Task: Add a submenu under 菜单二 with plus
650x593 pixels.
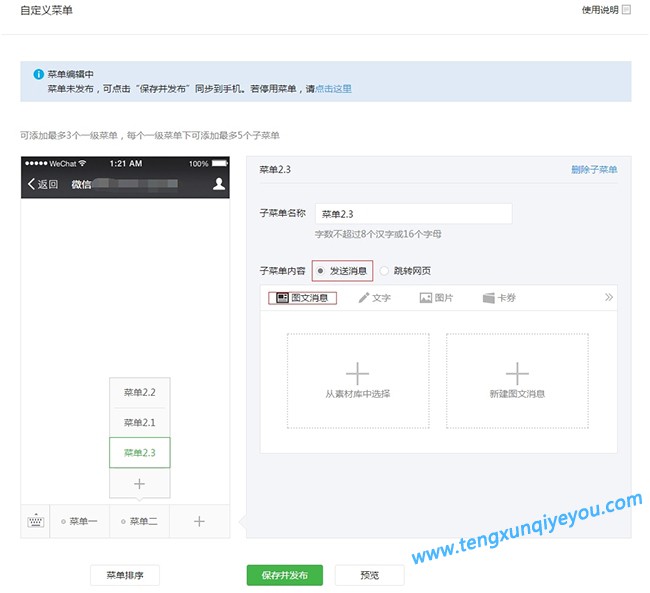Action: 139,484
